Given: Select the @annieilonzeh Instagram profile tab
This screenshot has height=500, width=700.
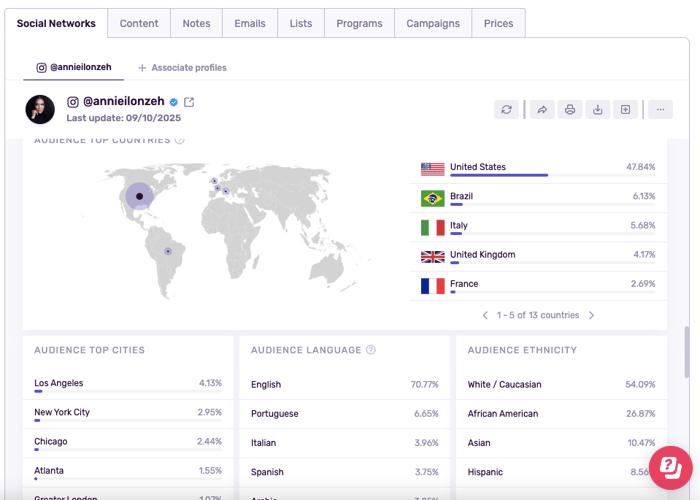Looking at the screenshot, I should point(74,68).
